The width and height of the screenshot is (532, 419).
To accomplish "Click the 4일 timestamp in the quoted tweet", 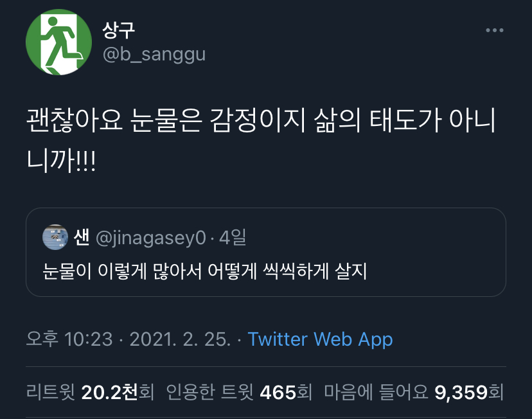I will click(x=233, y=238).
